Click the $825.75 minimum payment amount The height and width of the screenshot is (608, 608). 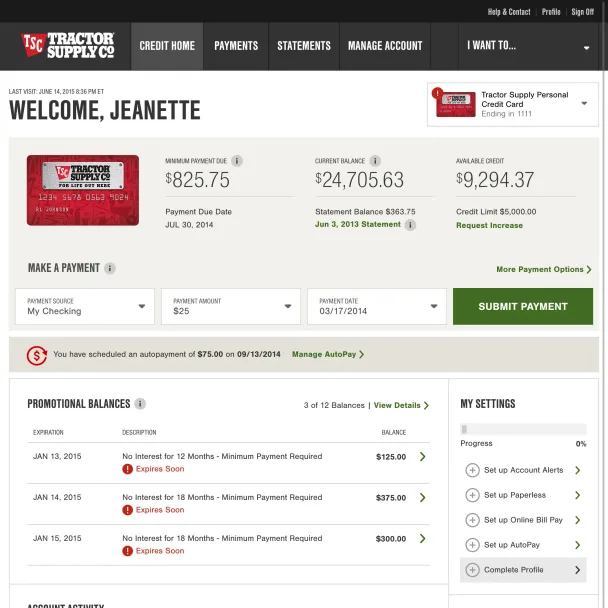coord(197,180)
